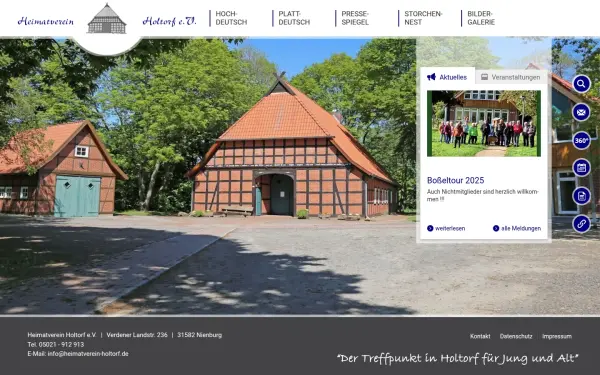Open the Datenschutz footer link
Image resolution: width=600 pixels, height=375 pixels.
[x=516, y=336]
